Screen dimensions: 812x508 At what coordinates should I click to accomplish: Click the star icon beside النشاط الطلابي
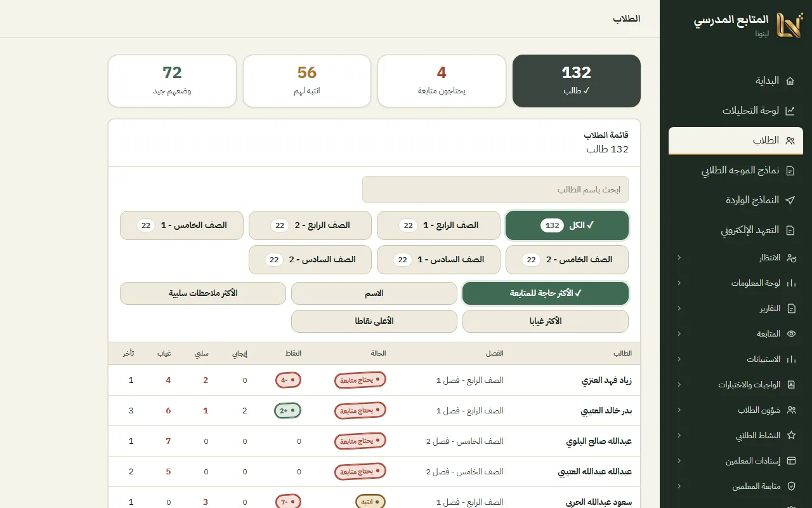[x=791, y=436]
